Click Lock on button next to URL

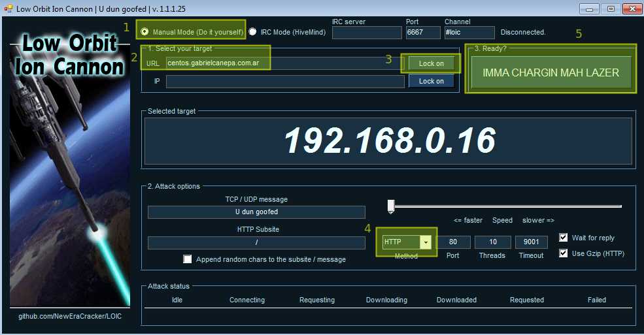tap(432, 63)
